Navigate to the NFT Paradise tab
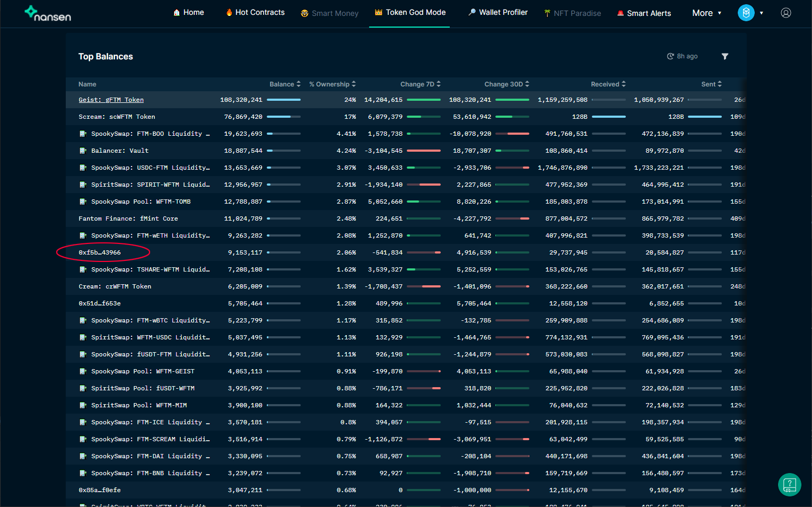 pyautogui.click(x=572, y=13)
